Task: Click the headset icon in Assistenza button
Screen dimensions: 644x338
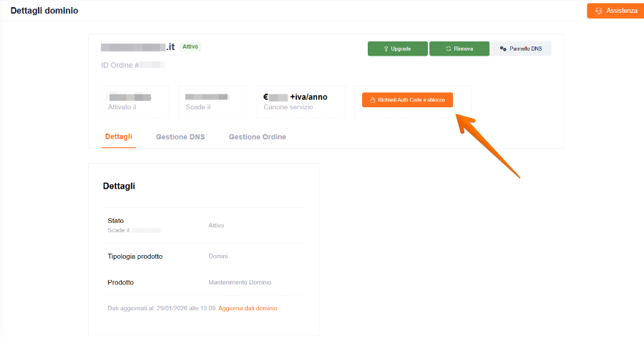Action: tap(598, 11)
